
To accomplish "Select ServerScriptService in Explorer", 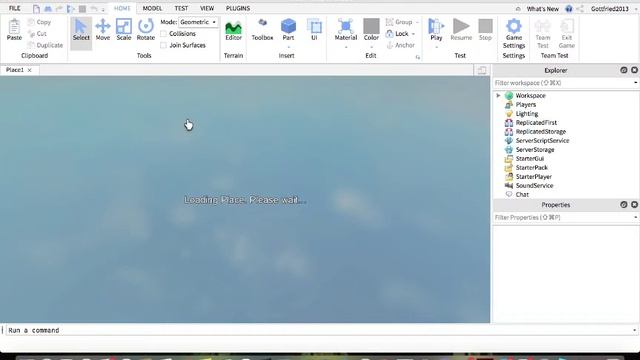I will [542, 140].
